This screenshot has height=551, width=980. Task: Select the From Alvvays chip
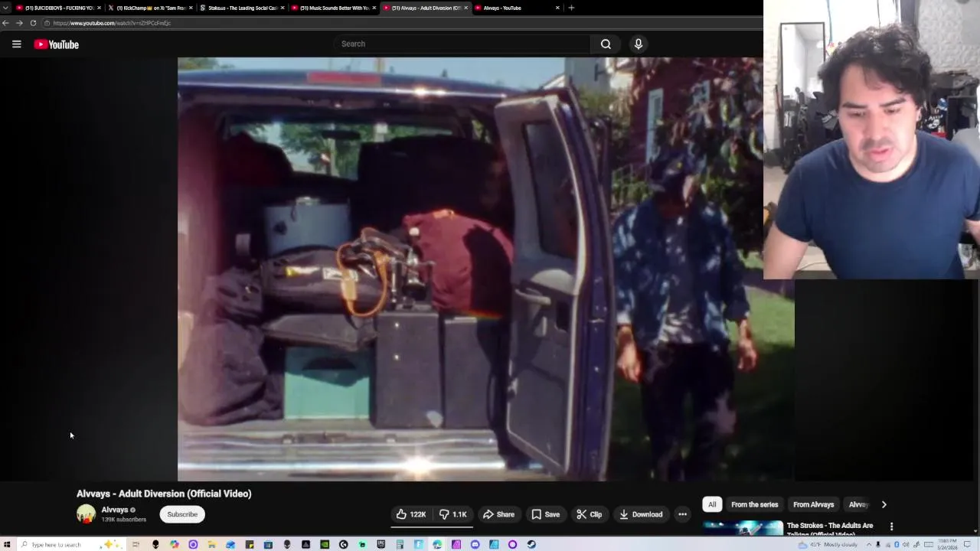coord(813,504)
